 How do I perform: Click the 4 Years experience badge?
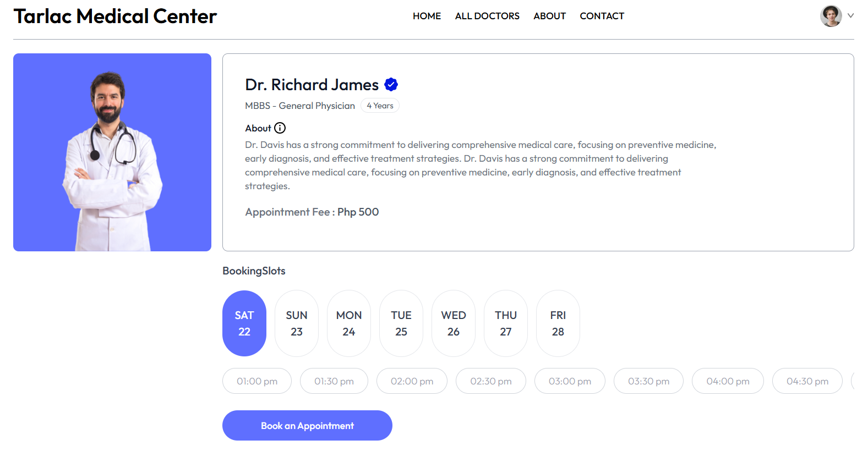[380, 106]
